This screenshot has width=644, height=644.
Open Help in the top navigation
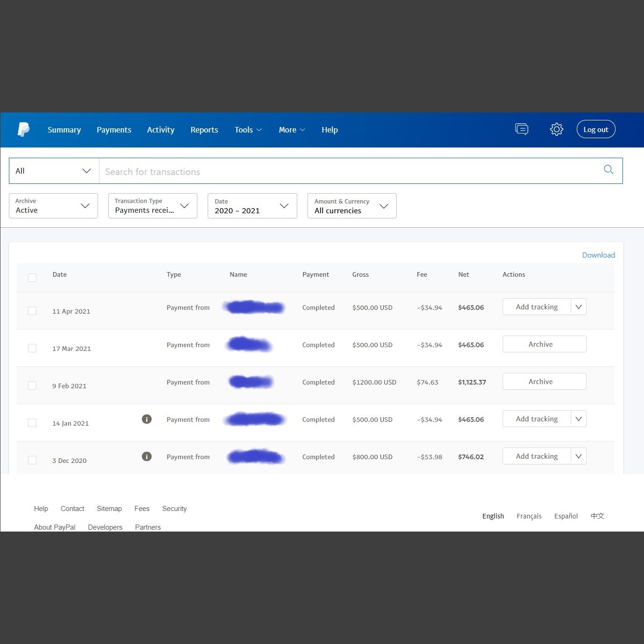[329, 130]
